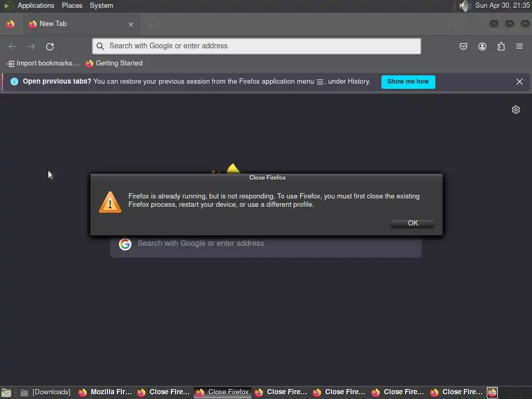
Task: Click the desktop logo icon left of Applications
Action: click(x=8, y=6)
